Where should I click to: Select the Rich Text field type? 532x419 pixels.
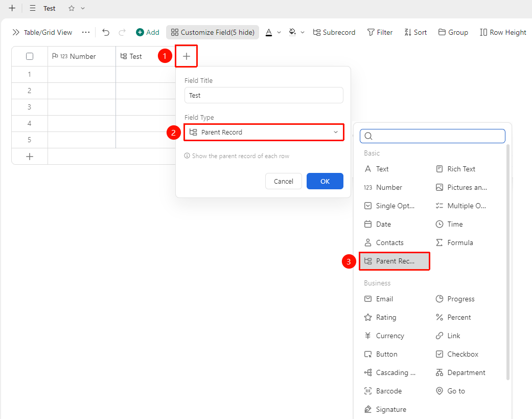tap(455, 169)
